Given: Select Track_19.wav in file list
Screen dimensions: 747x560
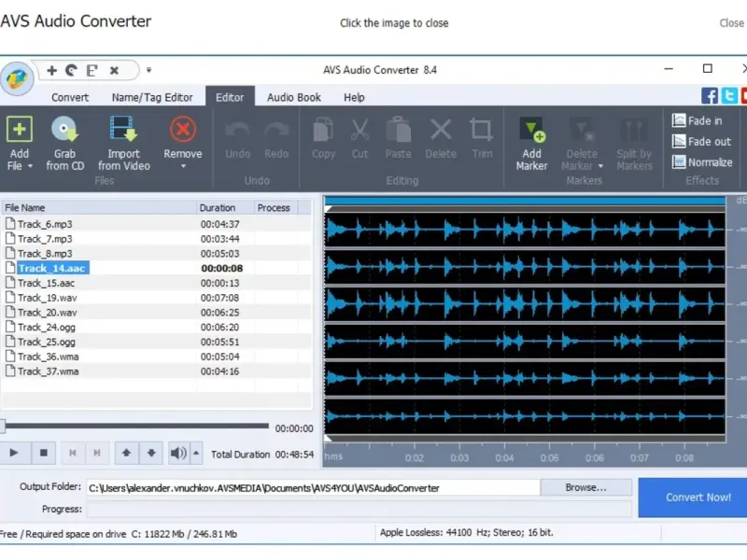Looking at the screenshot, I should coord(157,298).
